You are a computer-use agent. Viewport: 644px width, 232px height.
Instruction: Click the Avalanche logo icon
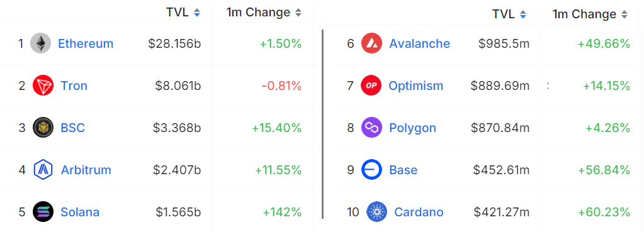click(371, 43)
